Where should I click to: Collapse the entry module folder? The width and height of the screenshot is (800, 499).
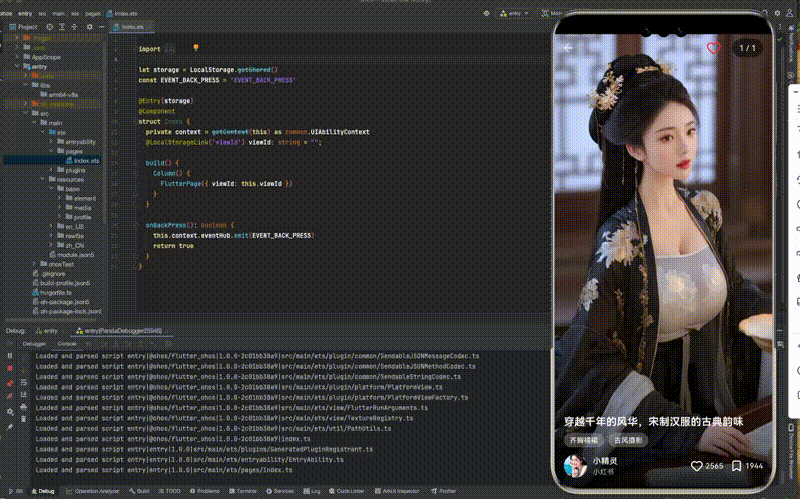[17, 66]
